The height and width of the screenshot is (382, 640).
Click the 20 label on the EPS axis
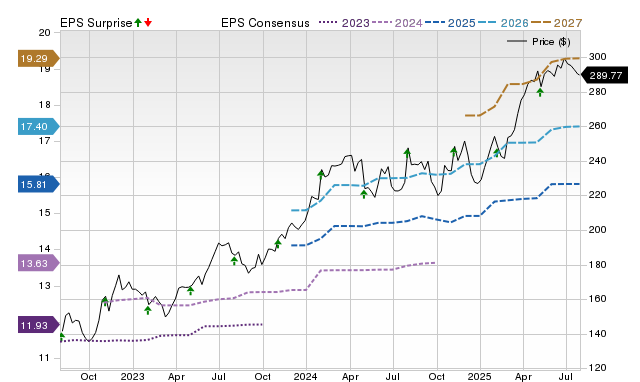point(44,33)
